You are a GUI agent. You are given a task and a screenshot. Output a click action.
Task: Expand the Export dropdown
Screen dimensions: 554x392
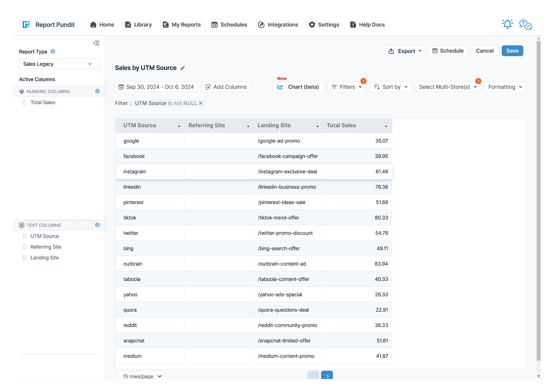(x=405, y=51)
